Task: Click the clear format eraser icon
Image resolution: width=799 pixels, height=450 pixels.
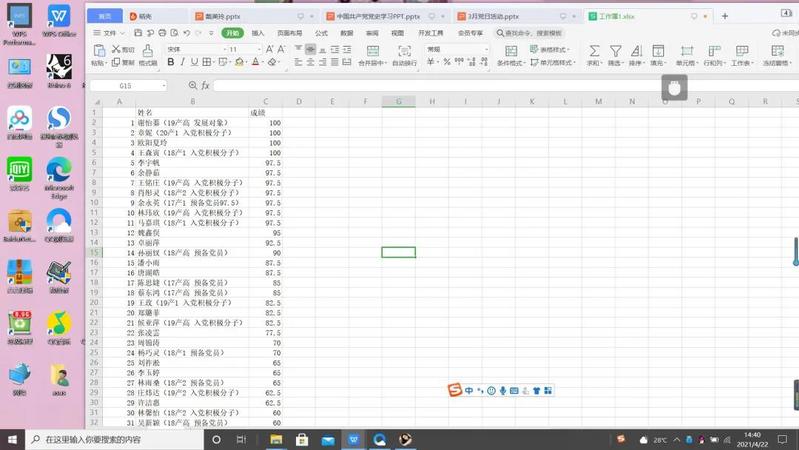Action: click(x=272, y=62)
